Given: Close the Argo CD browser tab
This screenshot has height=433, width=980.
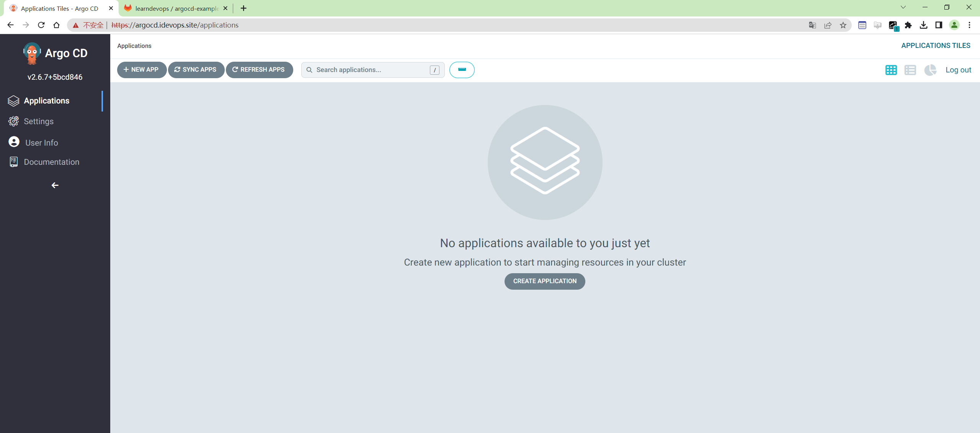Looking at the screenshot, I should [111, 8].
